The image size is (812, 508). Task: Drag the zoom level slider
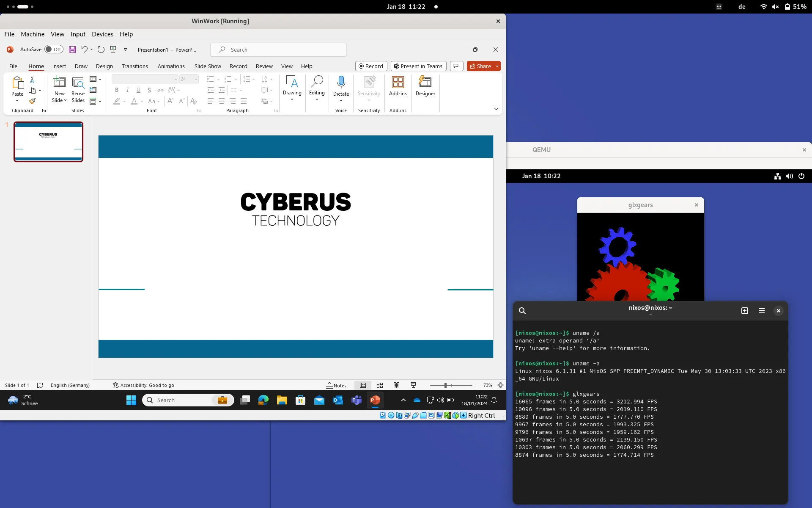click(445, 385)
